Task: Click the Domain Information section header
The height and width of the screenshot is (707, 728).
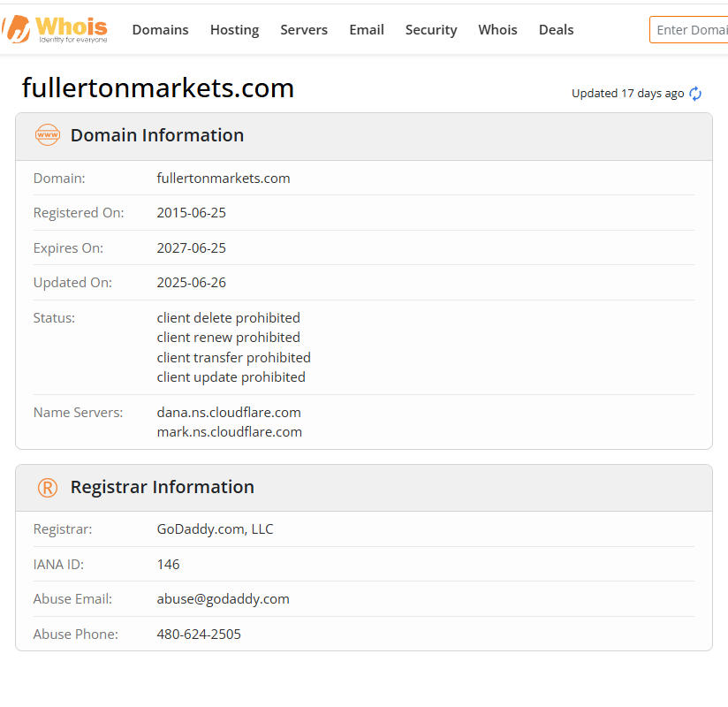Action: 157,135
